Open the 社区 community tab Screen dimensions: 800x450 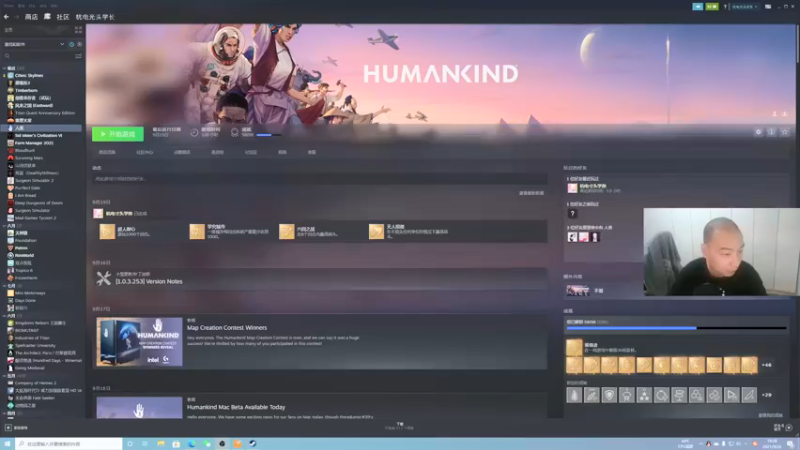tap(63, 17)
